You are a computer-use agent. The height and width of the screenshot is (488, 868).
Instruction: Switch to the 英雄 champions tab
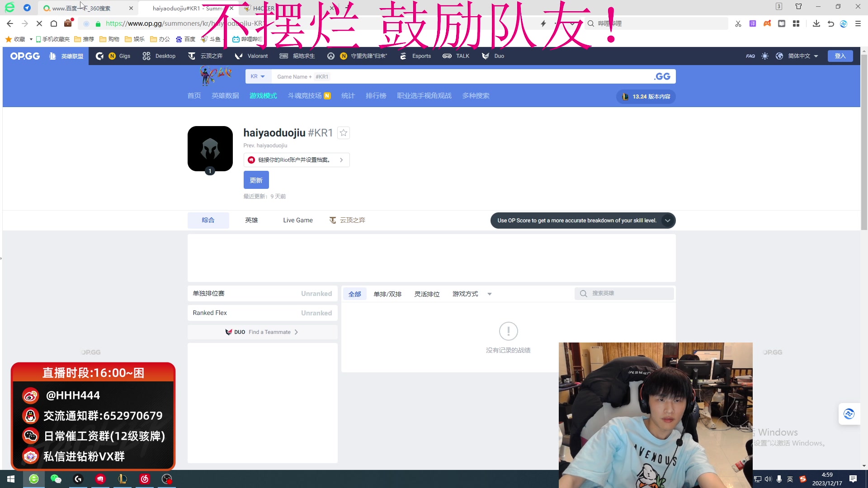pos(251,220)
